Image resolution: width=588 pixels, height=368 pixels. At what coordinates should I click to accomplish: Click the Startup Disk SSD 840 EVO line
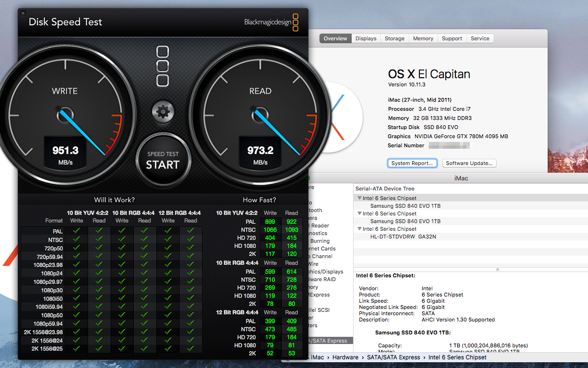pos(423,127)
